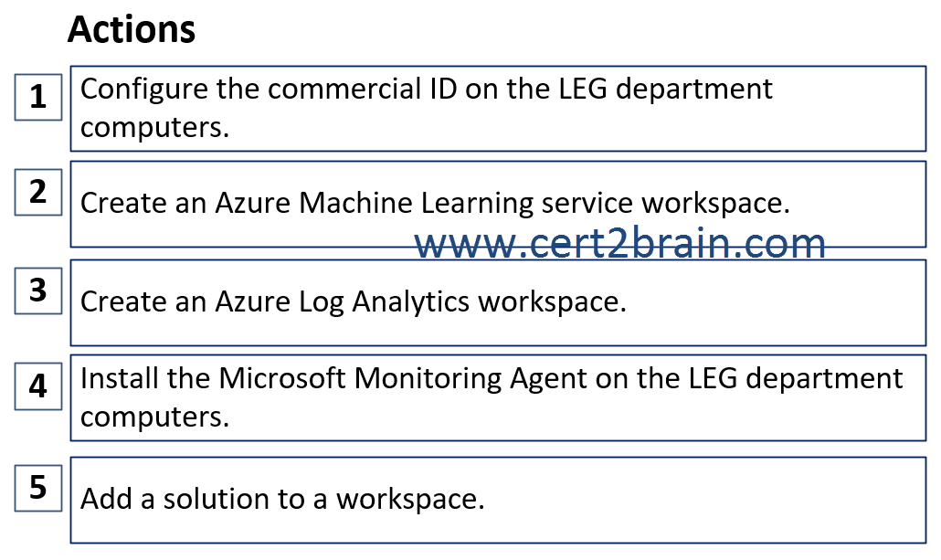Image resolution: width=941 pixels, height=560 pixels.
Task: Open the www.cert2brain.com watermark link
Action: 620,243
